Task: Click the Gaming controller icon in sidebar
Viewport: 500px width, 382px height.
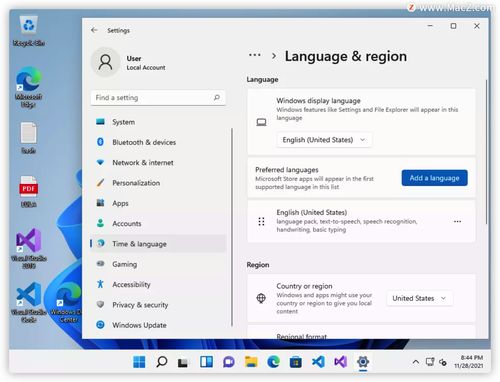Action: click(100, 264)
